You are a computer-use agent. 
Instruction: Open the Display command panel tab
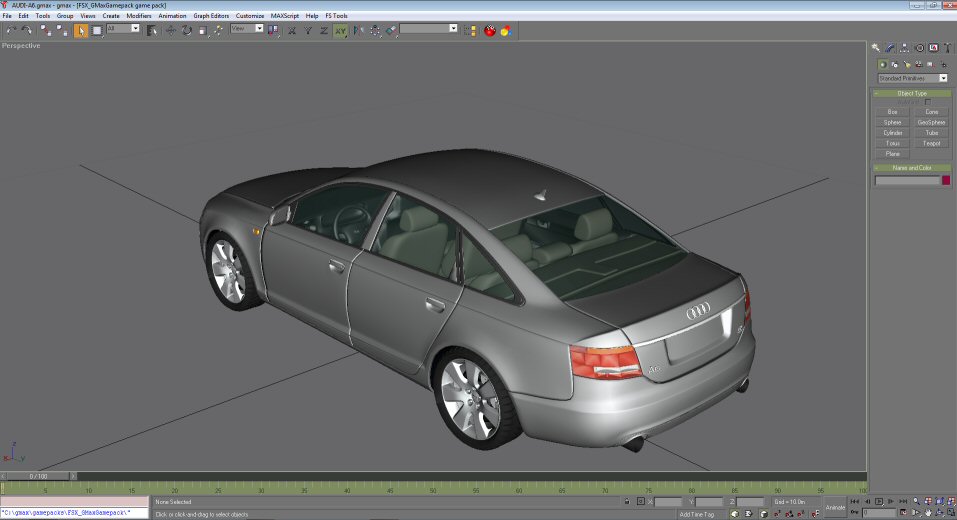click(x=933, y=48)
